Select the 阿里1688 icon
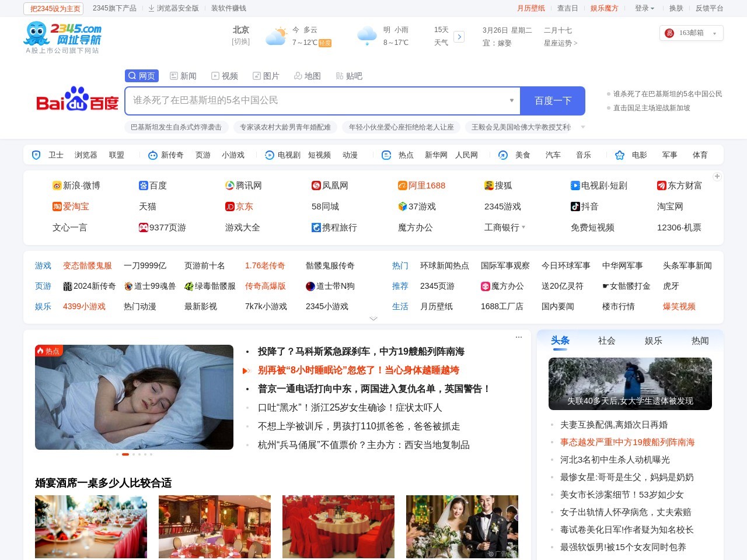Image resolution: width=747 pixels, height=560 pixels. tap(403, 185)
